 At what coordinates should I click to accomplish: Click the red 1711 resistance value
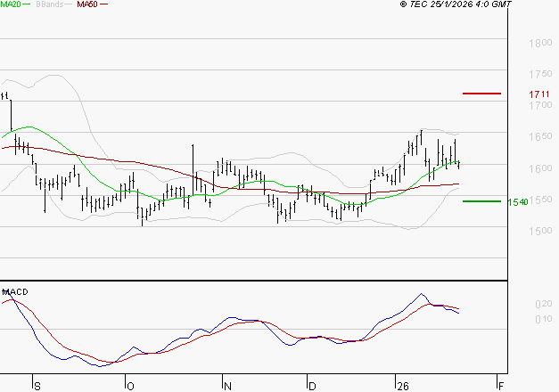pos(539,94)
